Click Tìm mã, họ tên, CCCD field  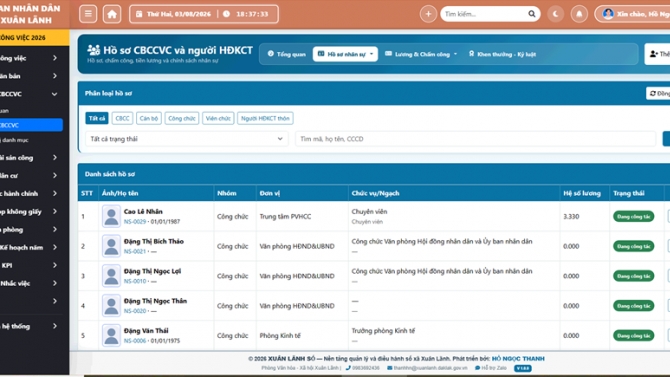475,139
